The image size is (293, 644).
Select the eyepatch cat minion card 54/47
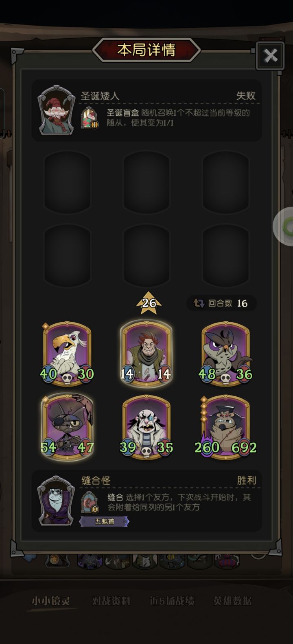pyautogui.click(x=67, y=427)
